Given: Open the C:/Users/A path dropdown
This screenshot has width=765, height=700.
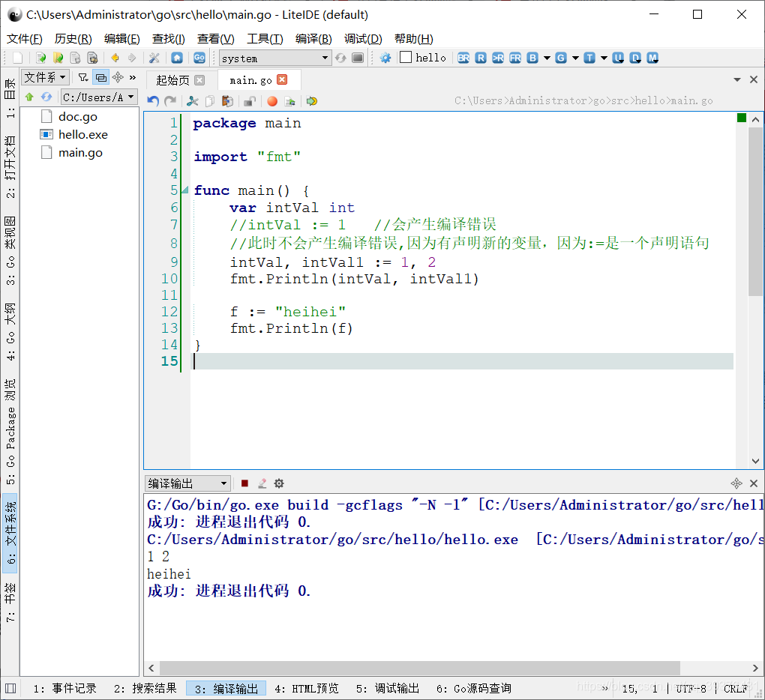Looking at the screenshot, I should tap(99, 97).
